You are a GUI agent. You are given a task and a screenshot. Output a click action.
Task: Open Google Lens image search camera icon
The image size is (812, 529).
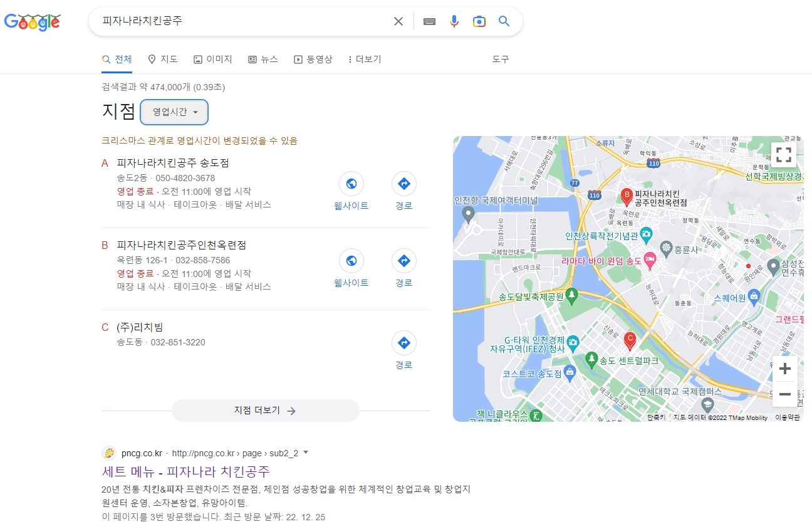coord(479,21)
